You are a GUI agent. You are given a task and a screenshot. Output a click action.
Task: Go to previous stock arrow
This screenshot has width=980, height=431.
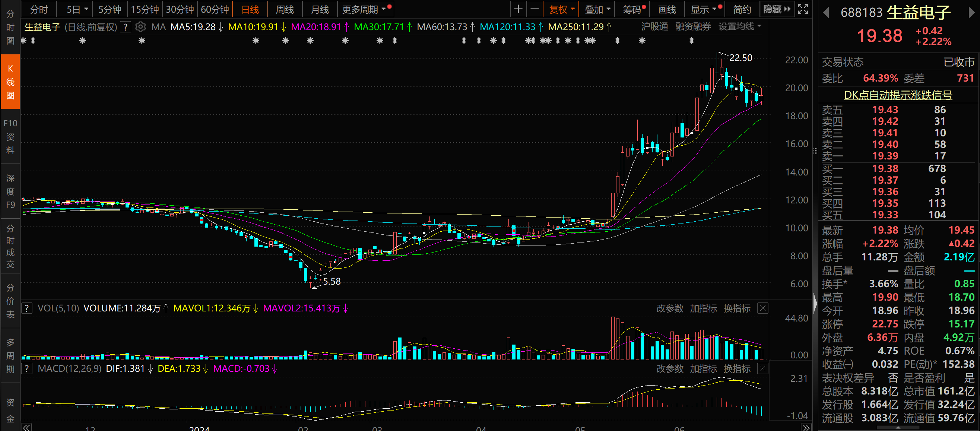[x=825, y=13]
